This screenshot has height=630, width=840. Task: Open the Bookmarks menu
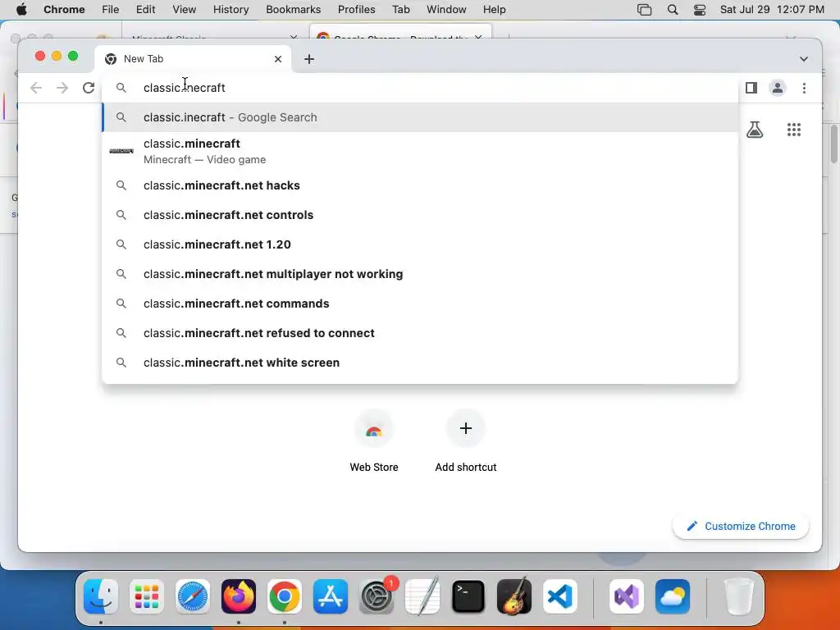point(293,10)
